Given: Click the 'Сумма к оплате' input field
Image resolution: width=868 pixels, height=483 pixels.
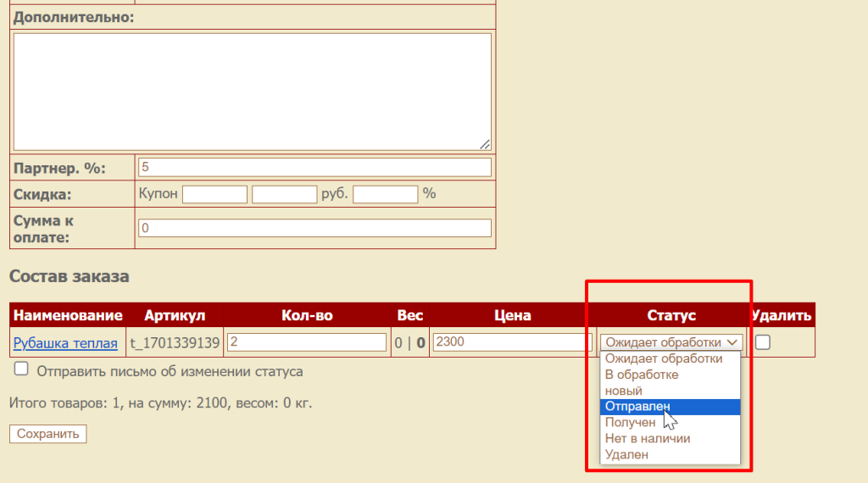Looking at the screenshot, I should click(x=314, y=228).
